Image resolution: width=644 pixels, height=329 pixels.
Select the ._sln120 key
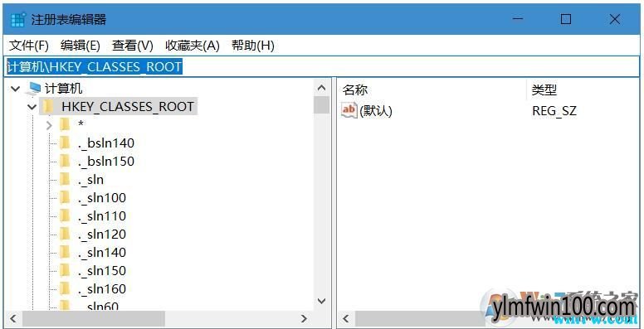[x=102, y=235]
